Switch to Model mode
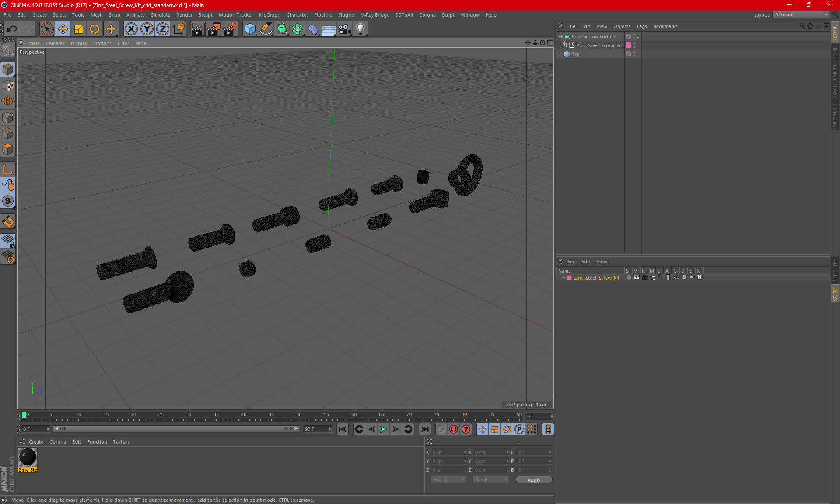This screenshot has height=504, width=840. (x=8, y=70)
